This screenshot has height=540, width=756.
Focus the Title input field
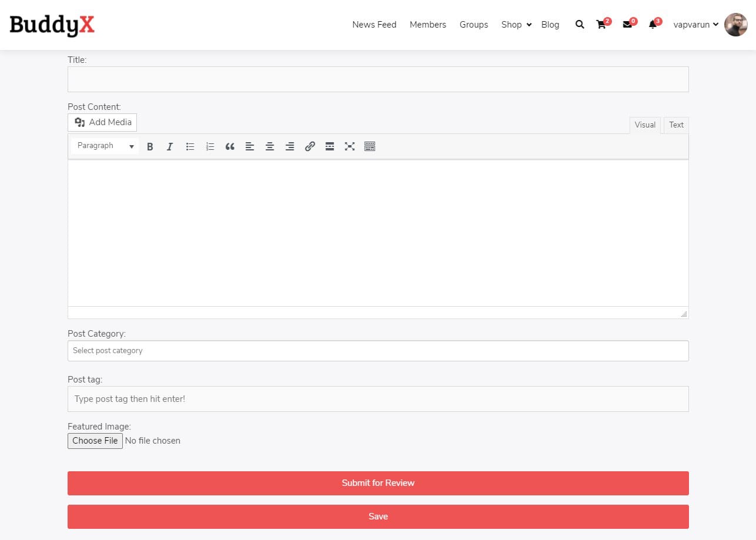pos(378,79)
